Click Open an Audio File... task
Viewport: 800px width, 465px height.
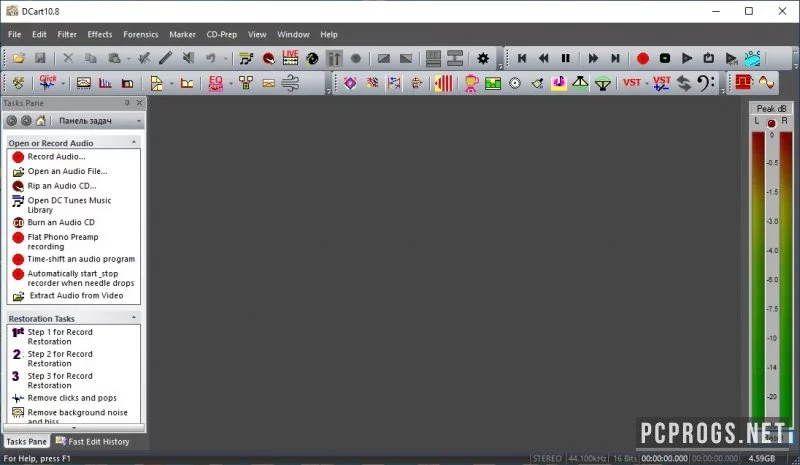[67, 171]
